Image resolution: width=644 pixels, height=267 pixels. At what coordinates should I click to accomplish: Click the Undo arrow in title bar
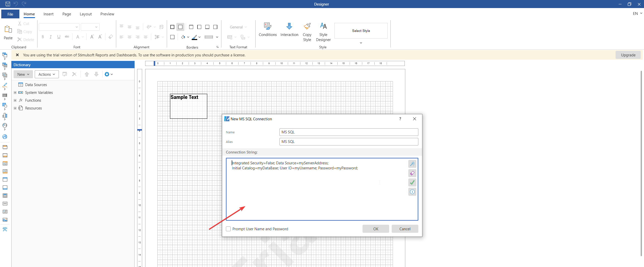tap(16, 4)
